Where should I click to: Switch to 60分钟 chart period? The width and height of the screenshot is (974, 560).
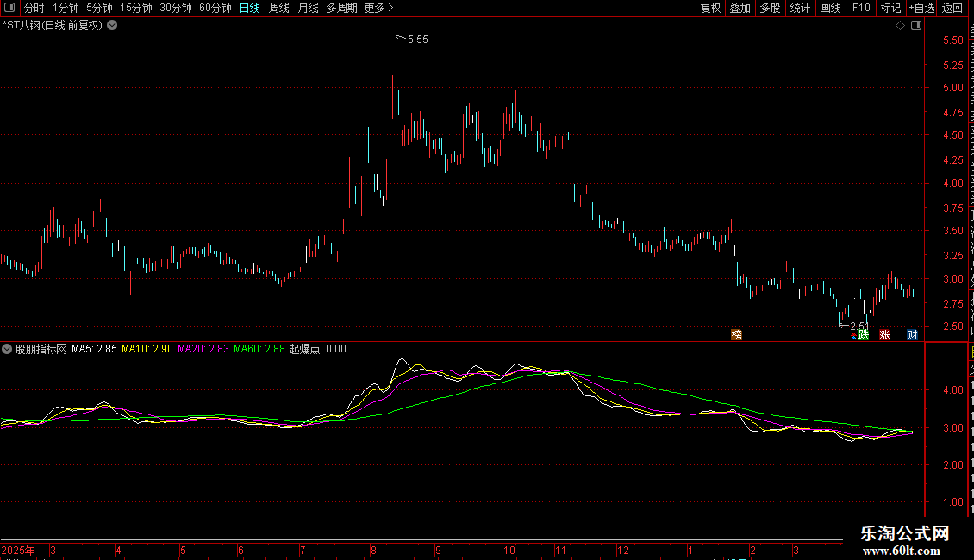click(215, 8)
